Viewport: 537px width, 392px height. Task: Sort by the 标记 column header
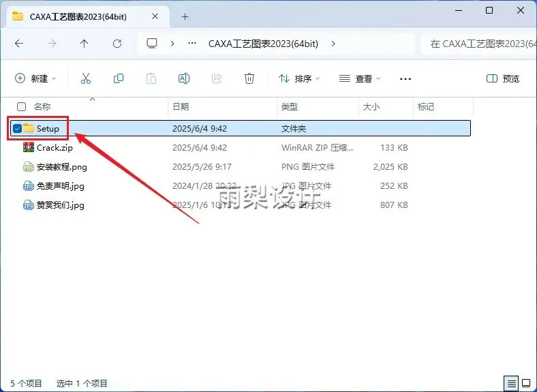click(x=426, y=106)
